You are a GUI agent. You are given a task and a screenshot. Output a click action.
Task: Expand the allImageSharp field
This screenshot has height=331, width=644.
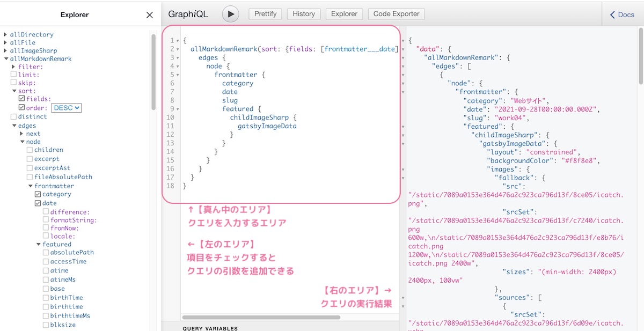(6, 50)
